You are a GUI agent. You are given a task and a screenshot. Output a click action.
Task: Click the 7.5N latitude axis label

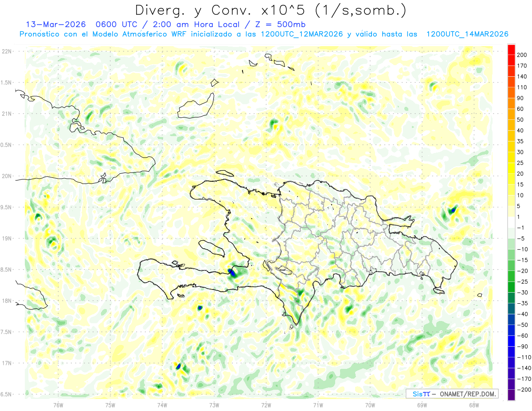tap(6, 332)
